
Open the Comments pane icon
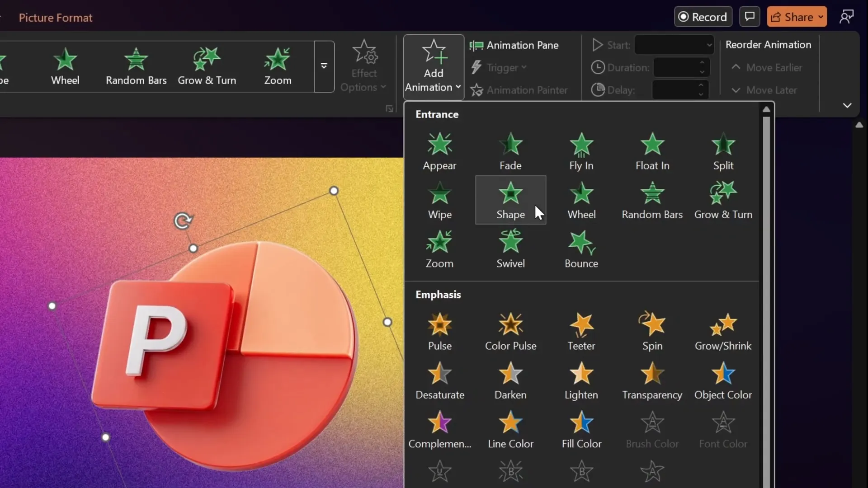coord(750,17)
